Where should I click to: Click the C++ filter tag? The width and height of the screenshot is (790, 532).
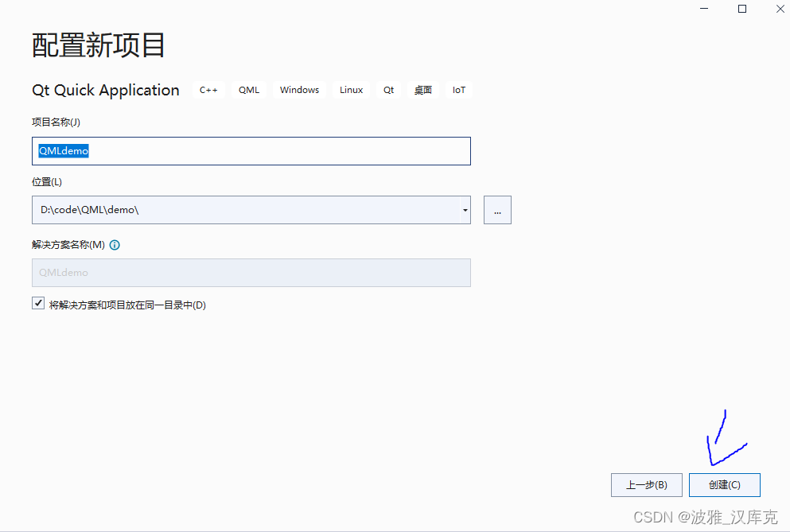[x=208, y=90]
